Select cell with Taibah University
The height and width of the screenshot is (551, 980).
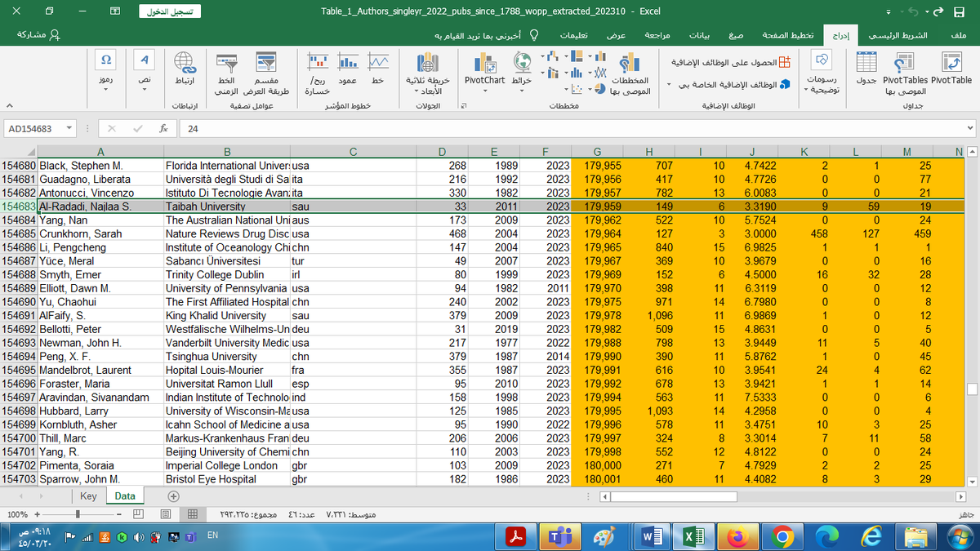227,207
